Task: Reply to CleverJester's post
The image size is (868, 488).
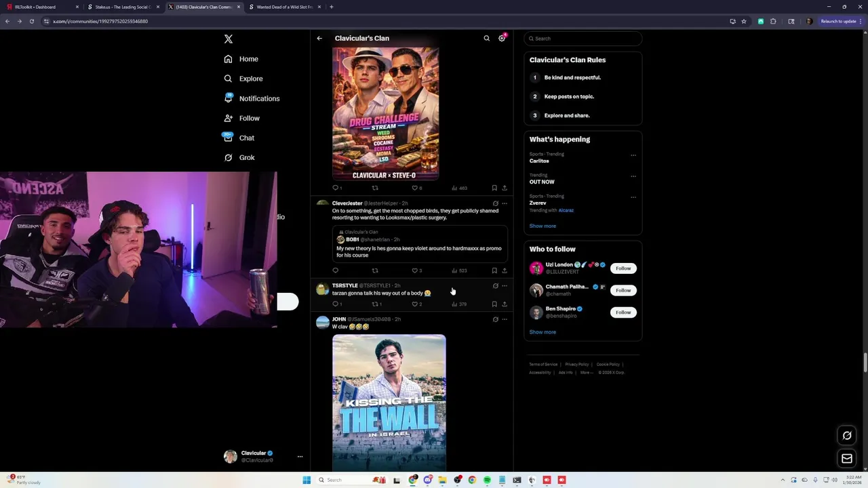Action: (335, 270)
